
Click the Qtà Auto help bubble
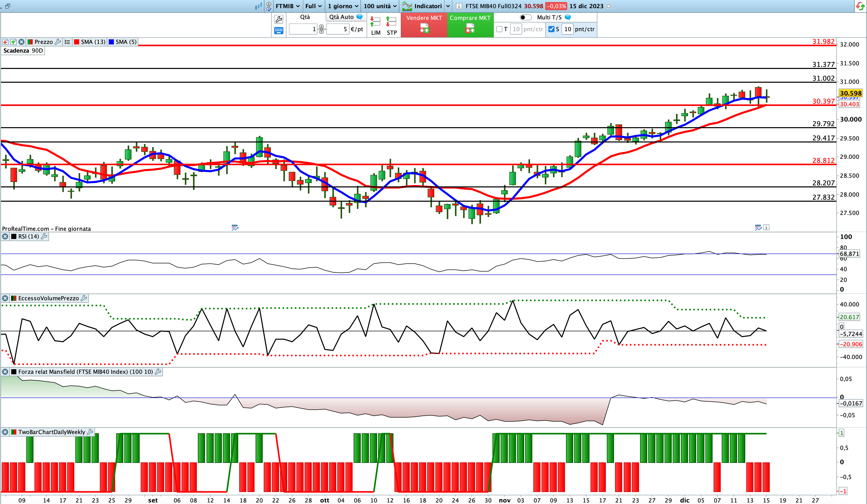click(359, 17)
